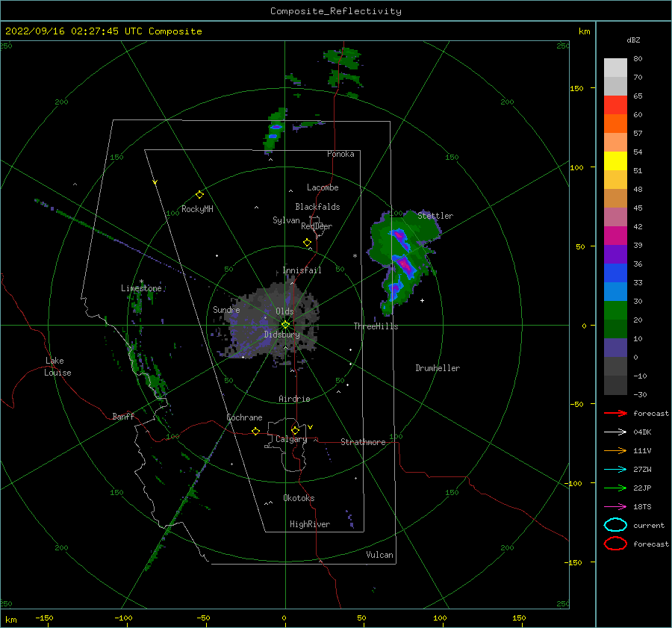Click the Drumheller city label
This screenshot has width=672, height=628.
click(438, 368)
